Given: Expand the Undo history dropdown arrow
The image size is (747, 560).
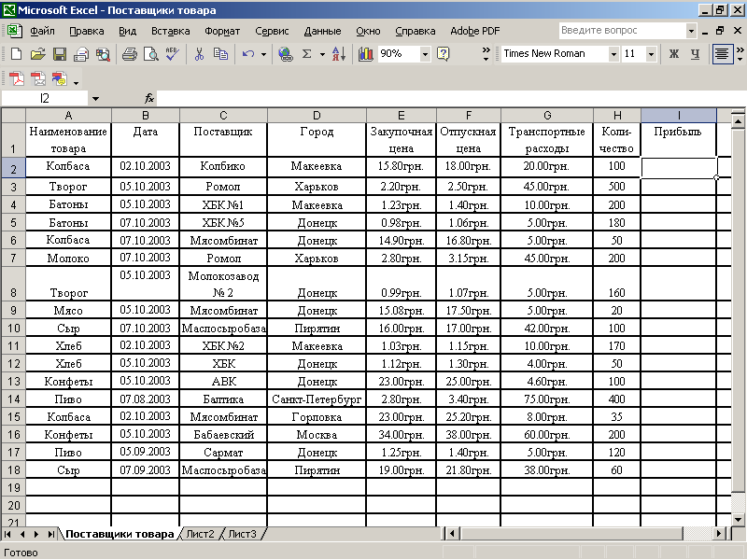Looking at the screenshot, I should tap(263, 54).
